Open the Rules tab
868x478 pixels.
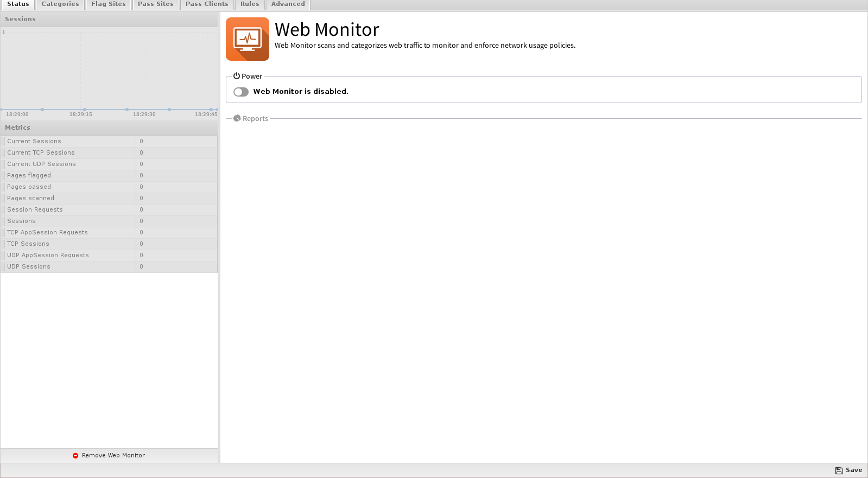(250, 4)
